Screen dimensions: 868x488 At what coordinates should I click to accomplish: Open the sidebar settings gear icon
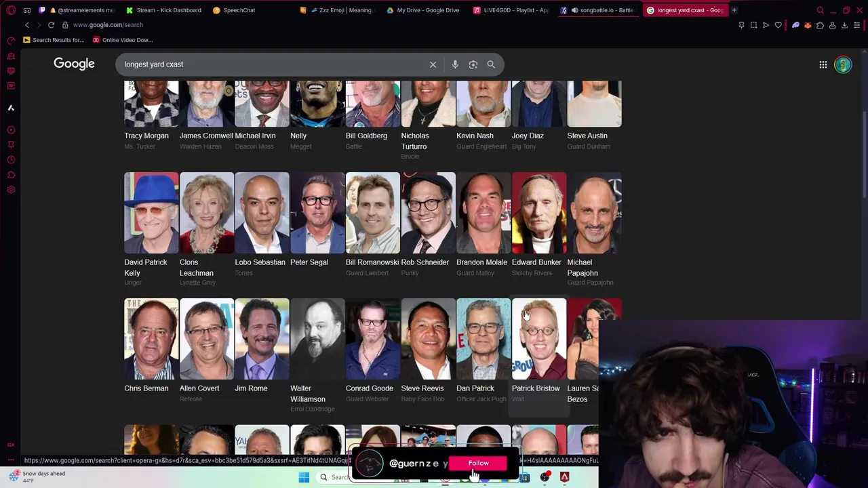11,190
